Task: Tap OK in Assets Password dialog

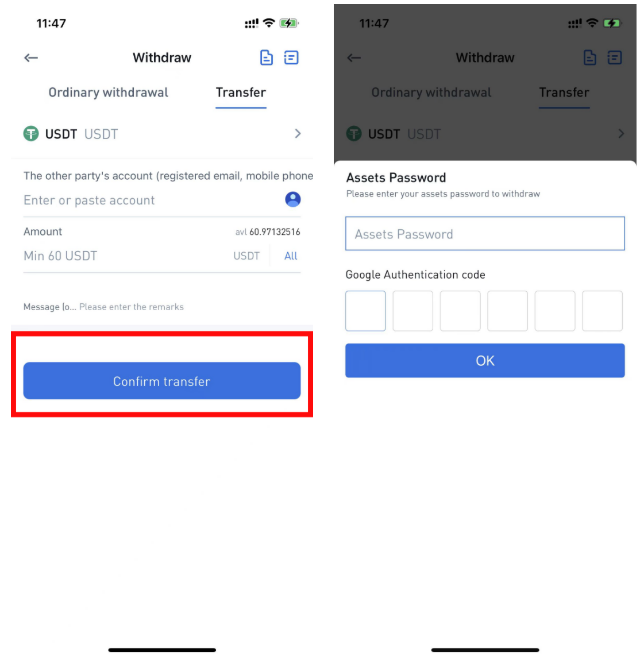Action: pyautogui.click(x=485, y=360)
